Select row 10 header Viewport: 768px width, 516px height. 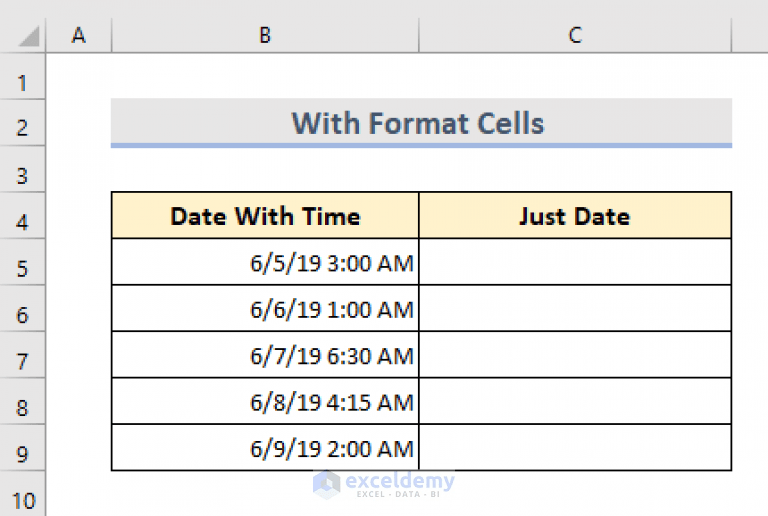click(23, 494)
